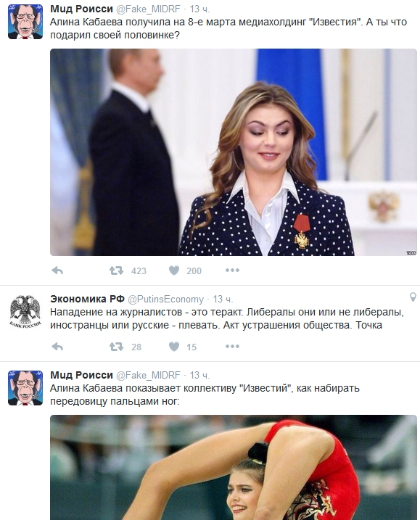The height and width of the screenshot is (520, 420).
Task: Retweet the tweet with 423 retweets
Action: point(116,271)
